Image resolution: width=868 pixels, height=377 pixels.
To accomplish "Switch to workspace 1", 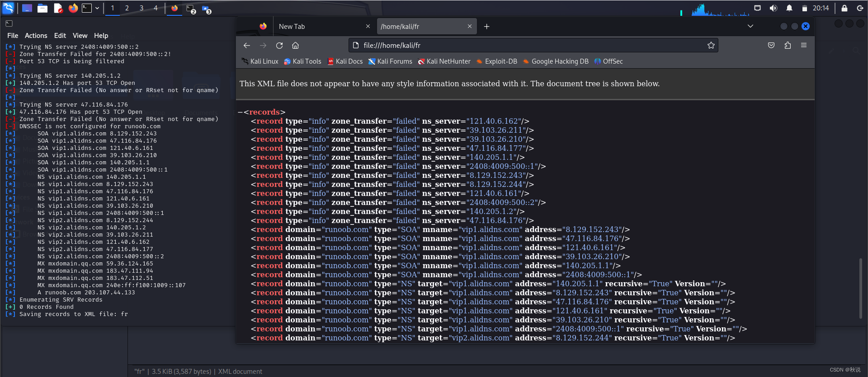I will point(113,8).
